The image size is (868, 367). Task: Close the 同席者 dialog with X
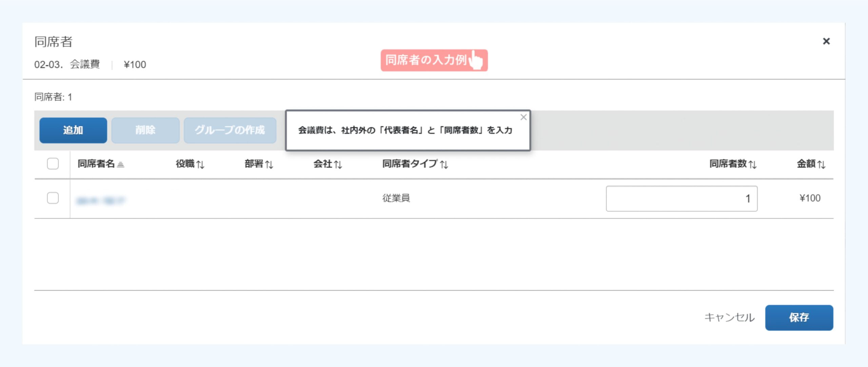[x=826, y=41]
